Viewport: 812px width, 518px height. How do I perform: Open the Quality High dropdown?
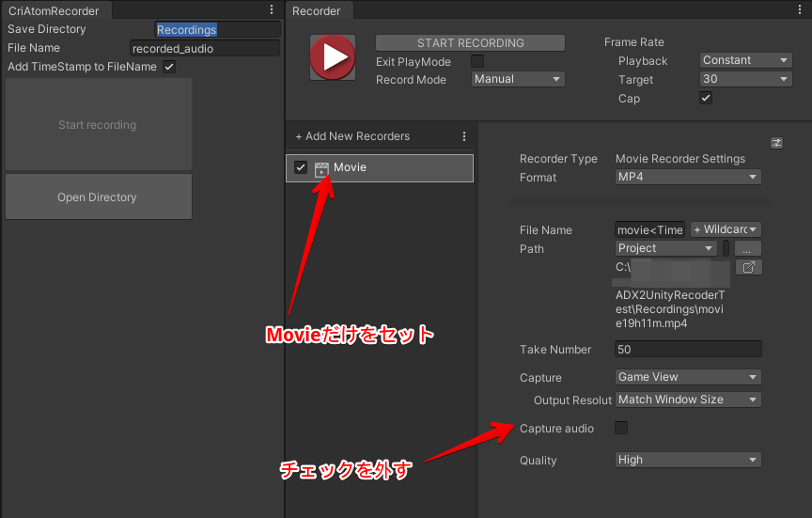688,460
